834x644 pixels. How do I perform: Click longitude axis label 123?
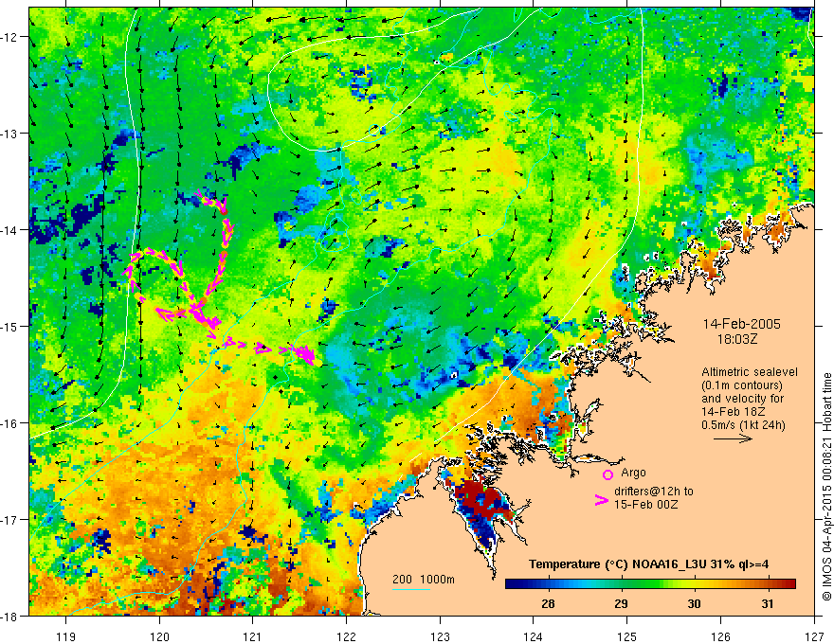pos(440,636)
